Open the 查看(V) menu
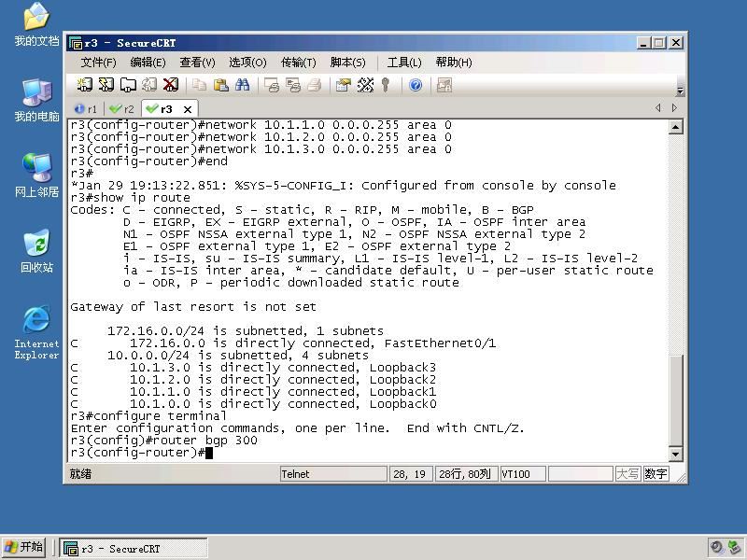 (197, 63)
